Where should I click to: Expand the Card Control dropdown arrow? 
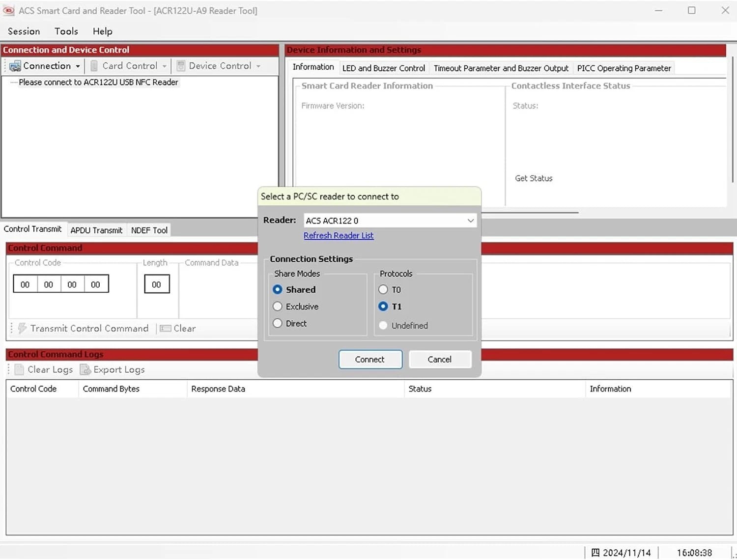165,66
